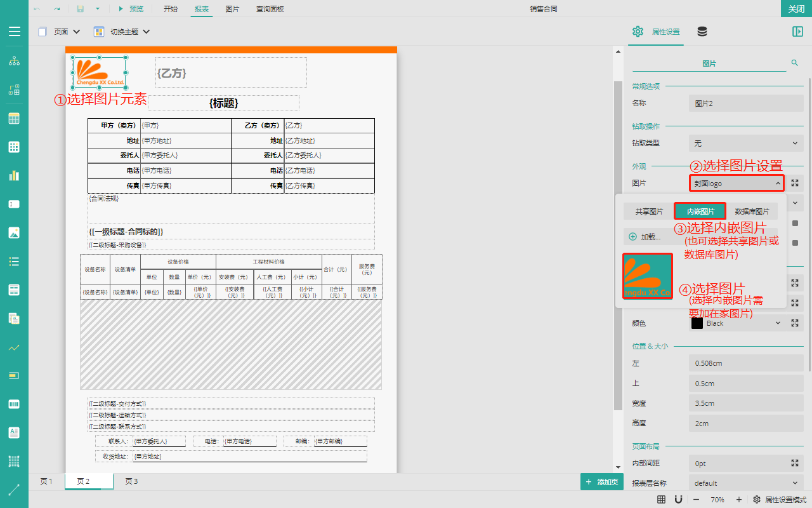The image size is (812, 508).
Task: Switch to the 开始 menu tab
Action: coord(171,9)
